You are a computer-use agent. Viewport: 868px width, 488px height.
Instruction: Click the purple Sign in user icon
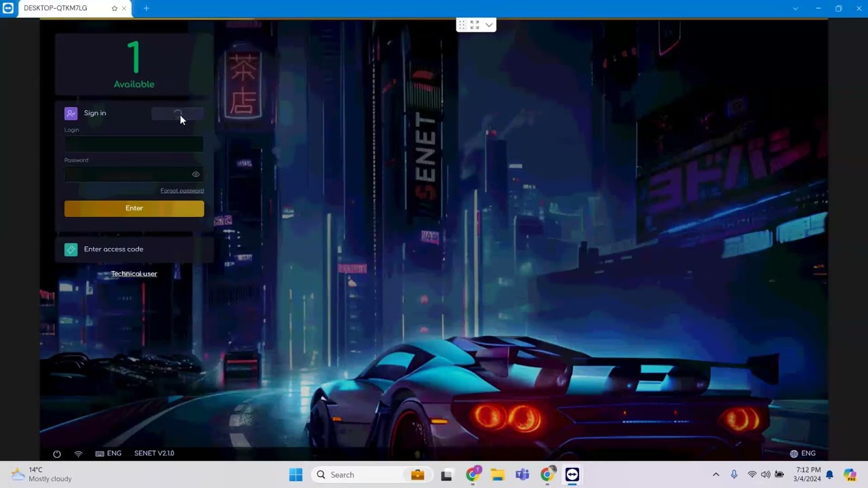pyautogui.click(x=71, y=113)
